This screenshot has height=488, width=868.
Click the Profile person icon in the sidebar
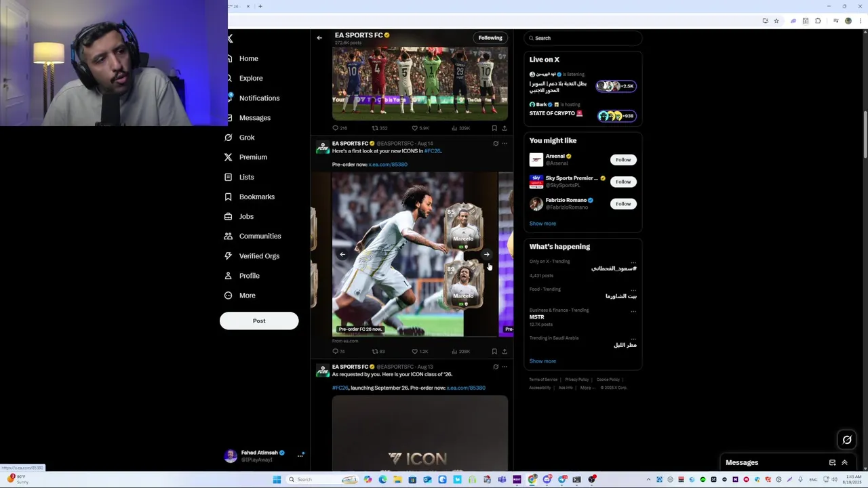[229, 276]
